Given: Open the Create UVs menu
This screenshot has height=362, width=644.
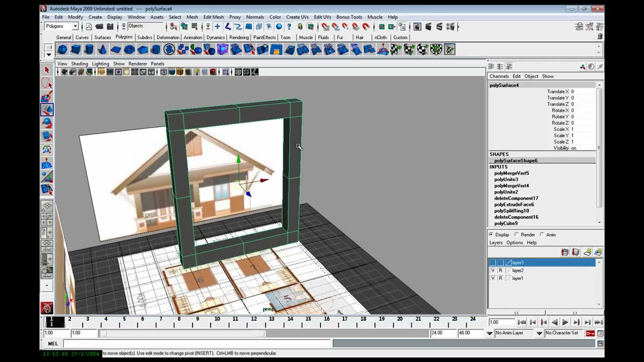Looking at the screenshot, I should click(x=297, y=17).
